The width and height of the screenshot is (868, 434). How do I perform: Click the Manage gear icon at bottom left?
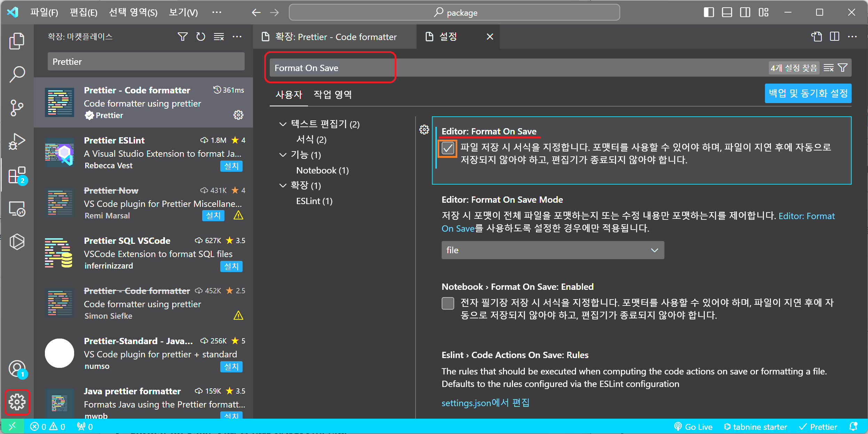pos(17,402)
